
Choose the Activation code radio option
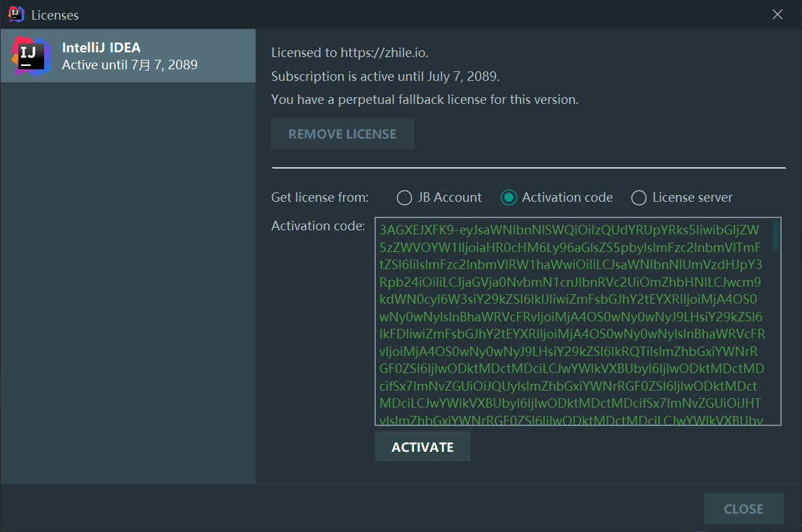(508, 198)
